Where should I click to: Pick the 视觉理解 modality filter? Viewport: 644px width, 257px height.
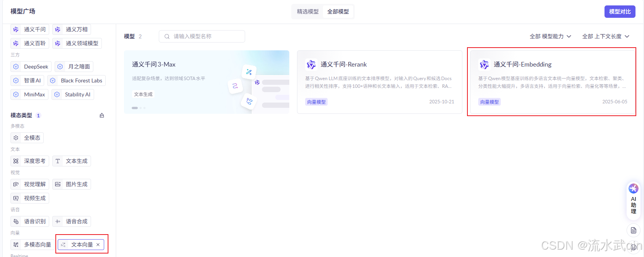pyautogui.click(x=30, y=184)
